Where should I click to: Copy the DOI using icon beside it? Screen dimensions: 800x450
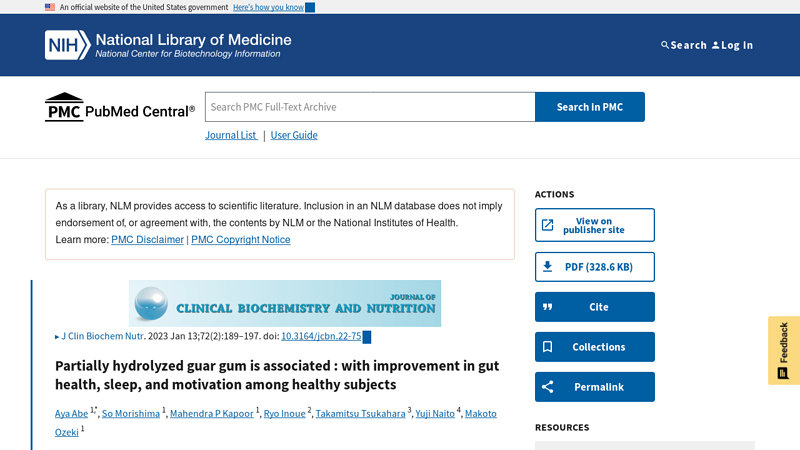tap(367, 337)
